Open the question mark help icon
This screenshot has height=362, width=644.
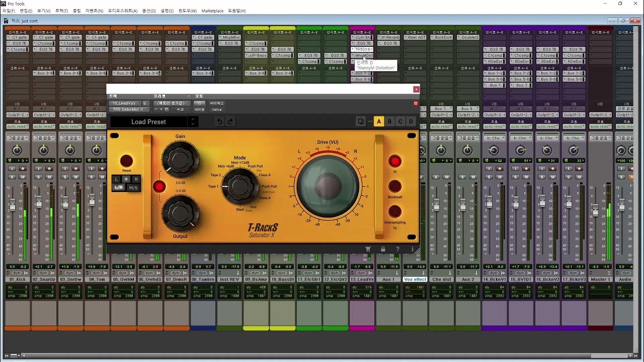click(397, 249)
